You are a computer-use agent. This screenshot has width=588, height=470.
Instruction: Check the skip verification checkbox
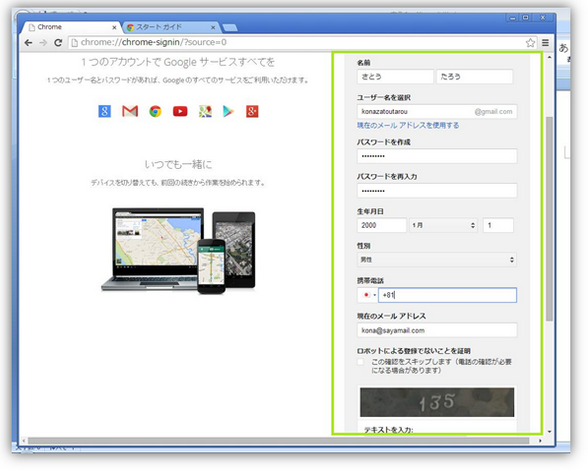coord(360,362)
